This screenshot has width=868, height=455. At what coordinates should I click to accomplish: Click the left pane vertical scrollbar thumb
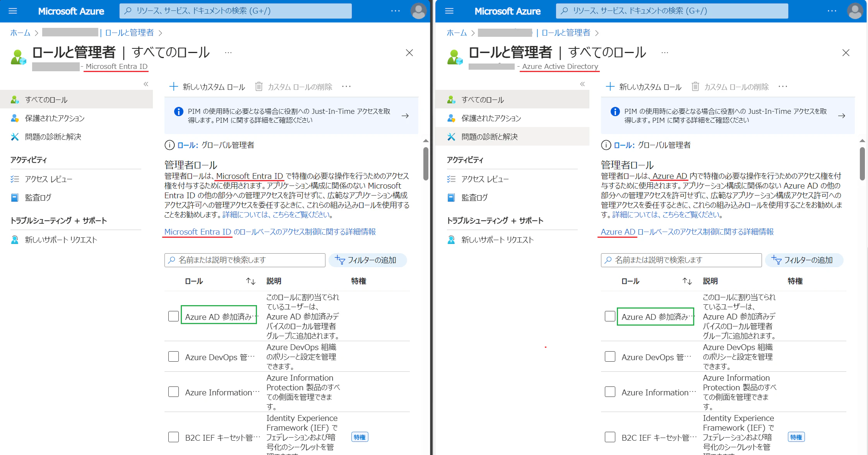(426, 163)
